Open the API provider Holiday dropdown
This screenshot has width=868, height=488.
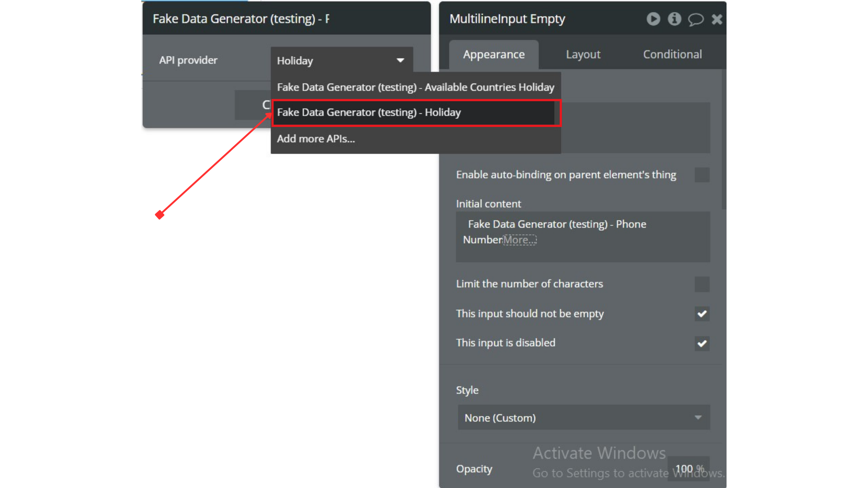tap(341, 61)
